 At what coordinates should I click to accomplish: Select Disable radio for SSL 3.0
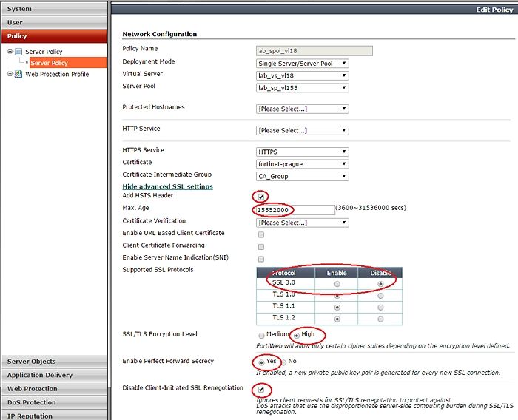(x=380, y=284)
